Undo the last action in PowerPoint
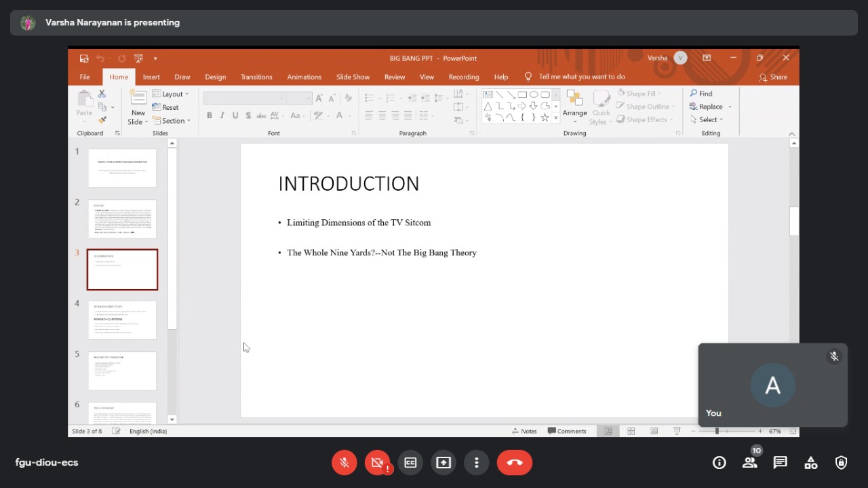The image size is (868, 488). click(x=100, y=58)
